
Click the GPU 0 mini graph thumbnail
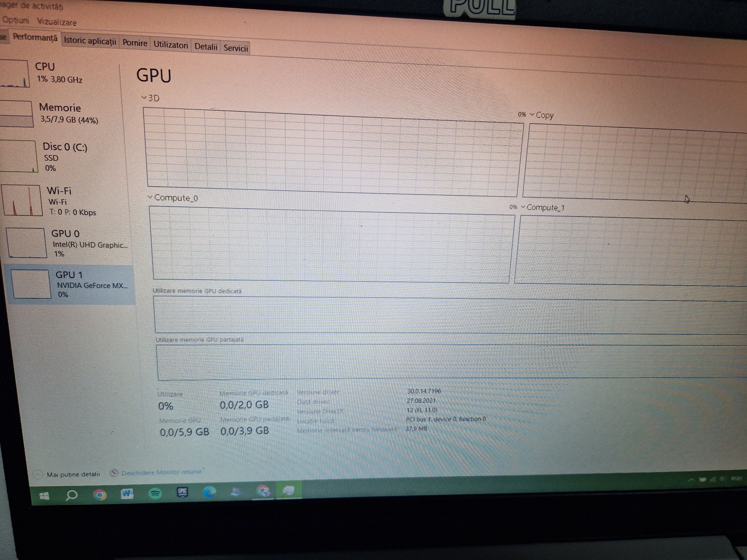27,243
